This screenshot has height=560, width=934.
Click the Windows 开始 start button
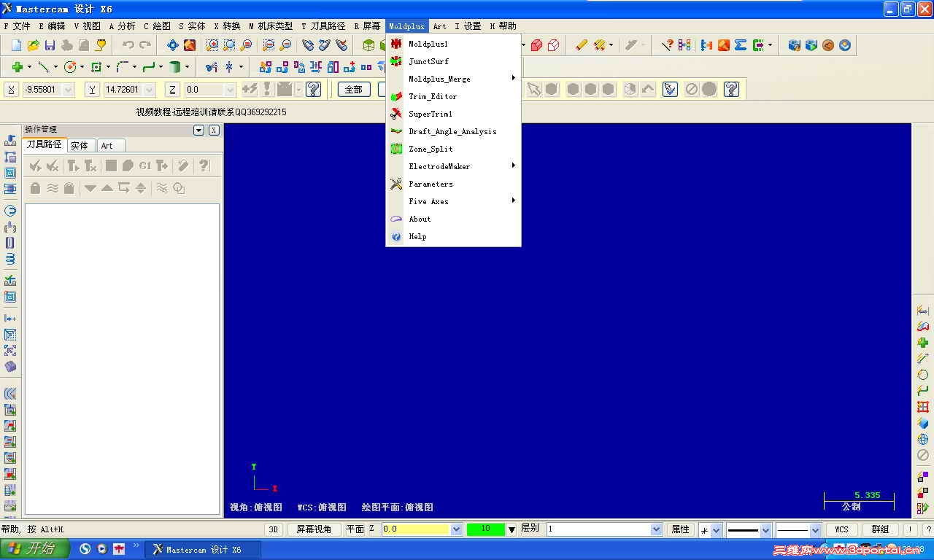[34, 549]
